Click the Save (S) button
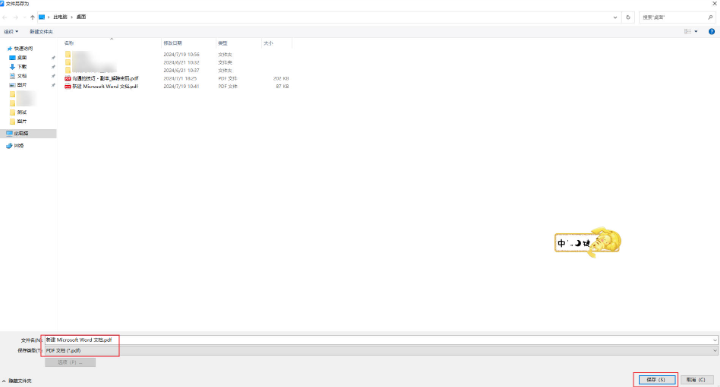720x387 pixels. pos(657,380)
